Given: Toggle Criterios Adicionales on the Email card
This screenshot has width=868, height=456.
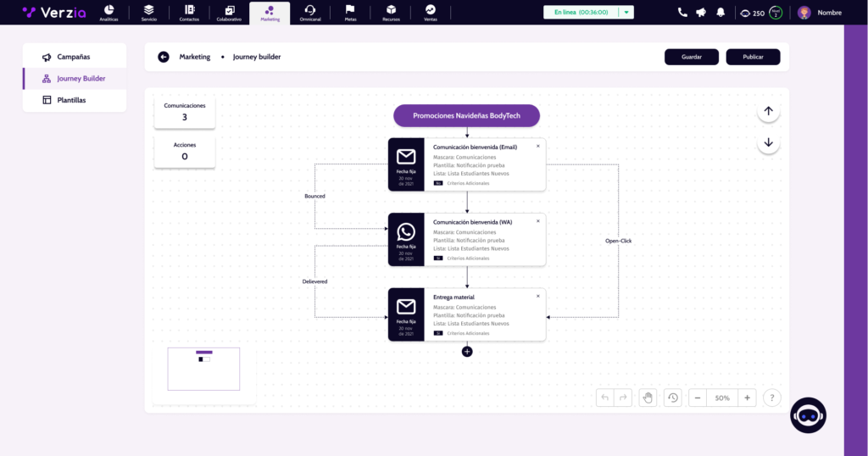Looking at the screenshot, I should pos(438,183).
